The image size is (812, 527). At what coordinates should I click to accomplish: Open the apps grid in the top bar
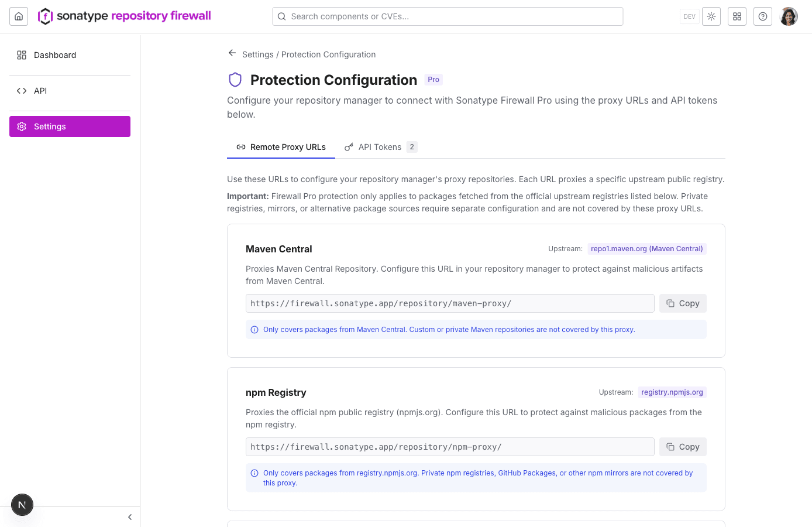pyautogui.click(x=737, y=16)
